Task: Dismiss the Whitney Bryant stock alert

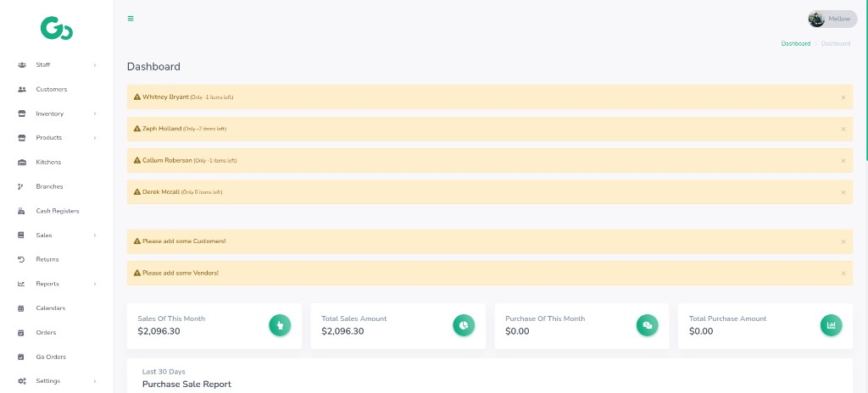Action: point(843,97)
